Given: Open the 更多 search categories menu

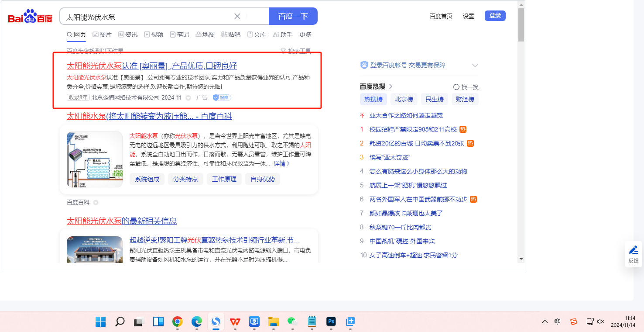Looking at the screenshot, I should [x=305, y=35].
